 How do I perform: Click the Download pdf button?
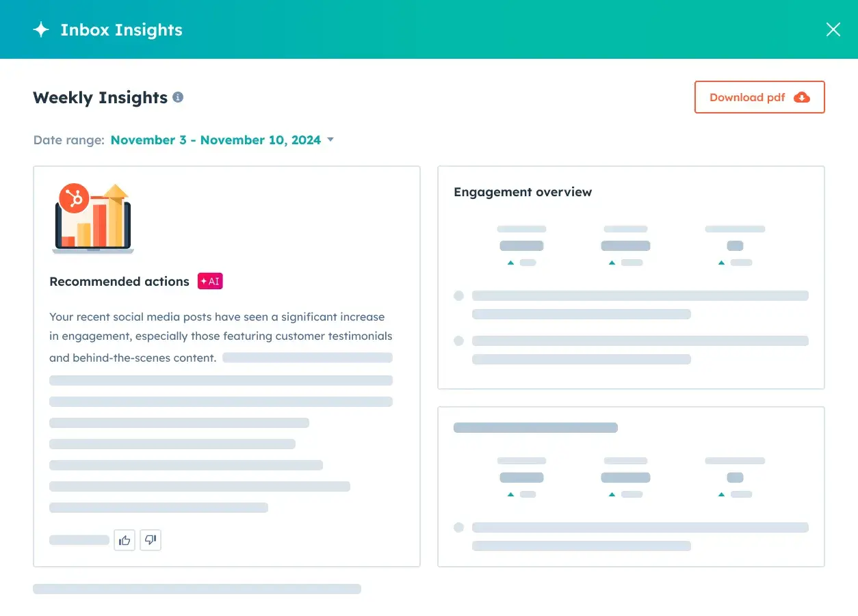pyautogui.click(x=759, y=97)
